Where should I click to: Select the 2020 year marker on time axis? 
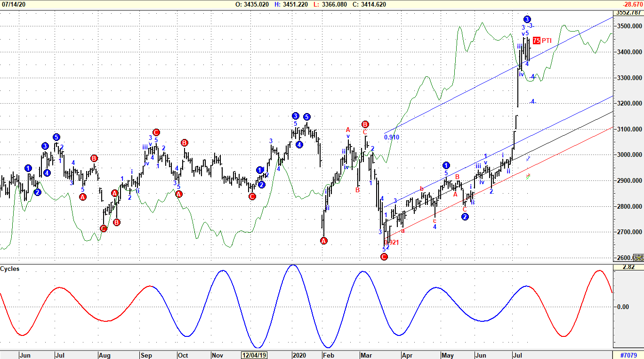(x=299, y=355)
